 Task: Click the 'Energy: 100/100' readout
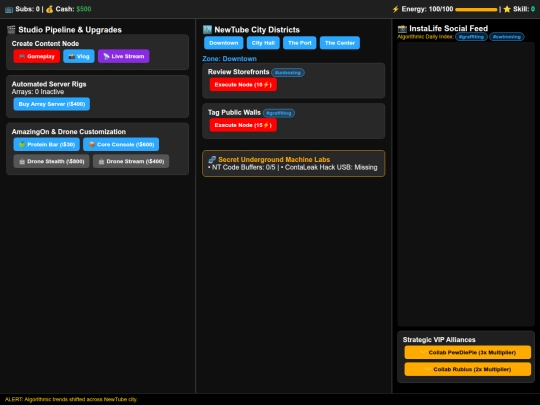click(x=427, y=9)
